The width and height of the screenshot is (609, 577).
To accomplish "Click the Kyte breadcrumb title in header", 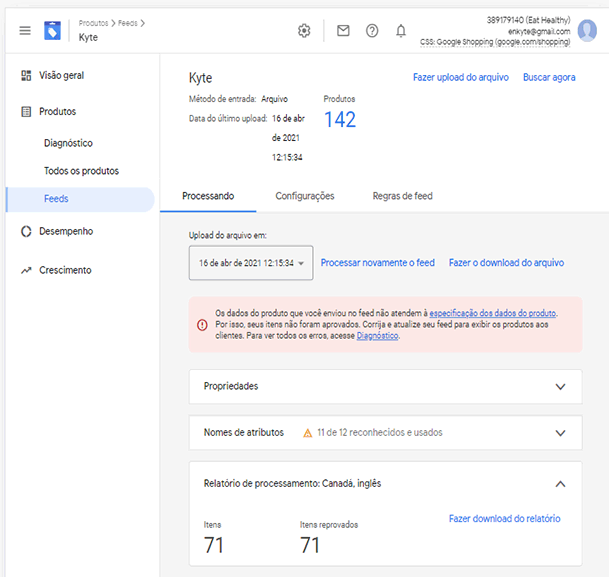I will [x=88, y=37].
